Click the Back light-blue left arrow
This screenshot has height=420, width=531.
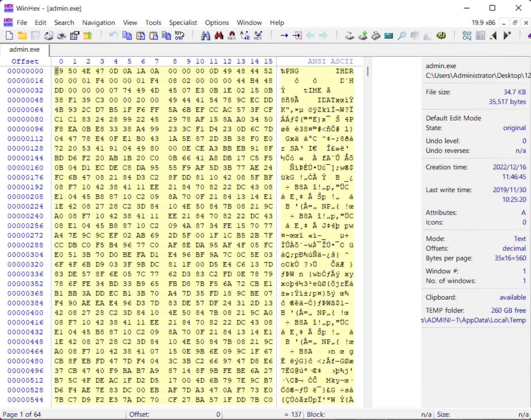point(310,35)
